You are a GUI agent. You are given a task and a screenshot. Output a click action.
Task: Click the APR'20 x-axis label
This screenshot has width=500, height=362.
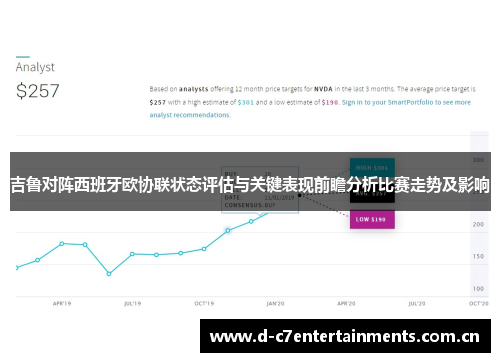tap(346, 303)
